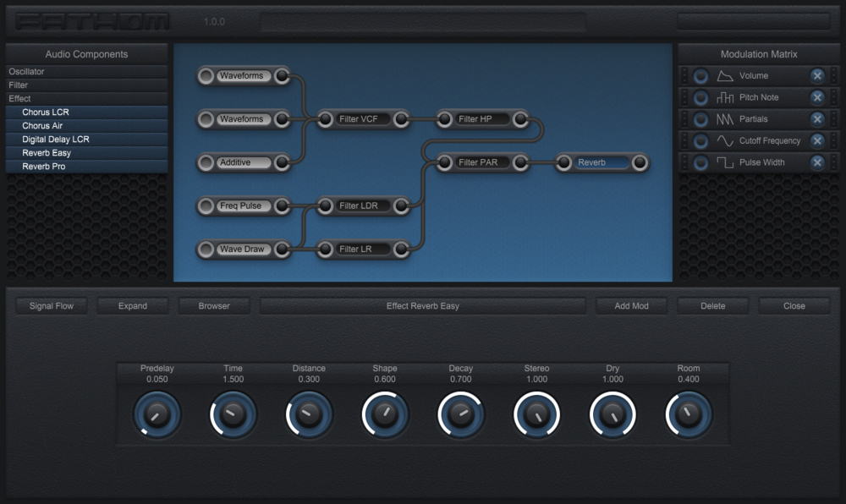Open the Signal Flow view

52,305
